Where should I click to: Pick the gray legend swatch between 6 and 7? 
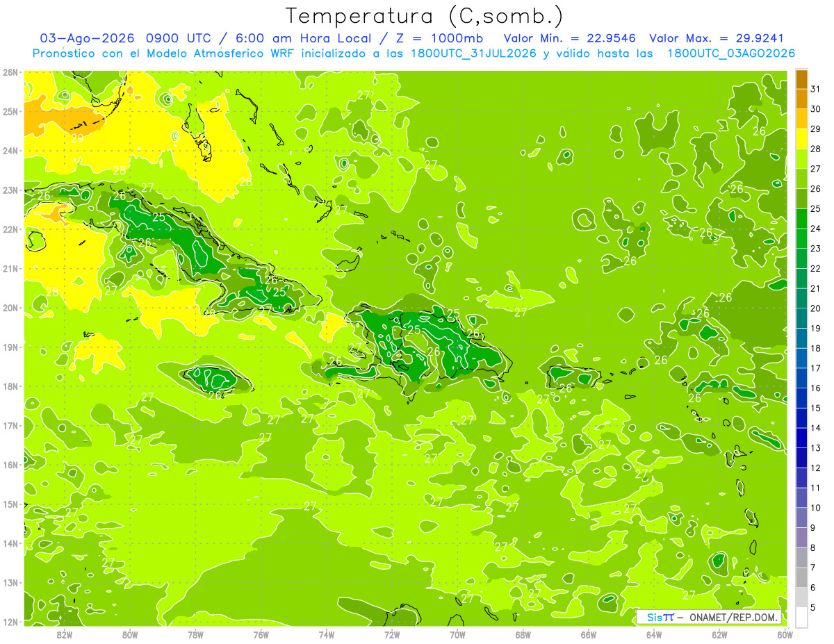tap(801, 578)
